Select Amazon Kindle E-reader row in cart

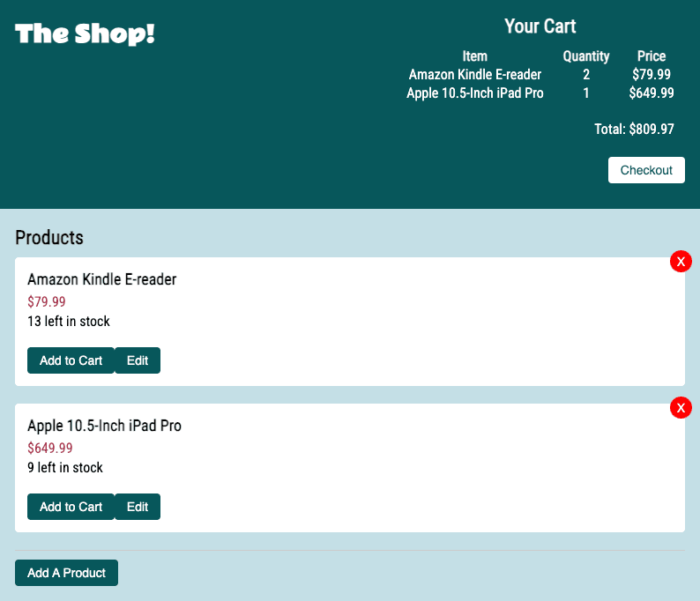pos(540,74)
